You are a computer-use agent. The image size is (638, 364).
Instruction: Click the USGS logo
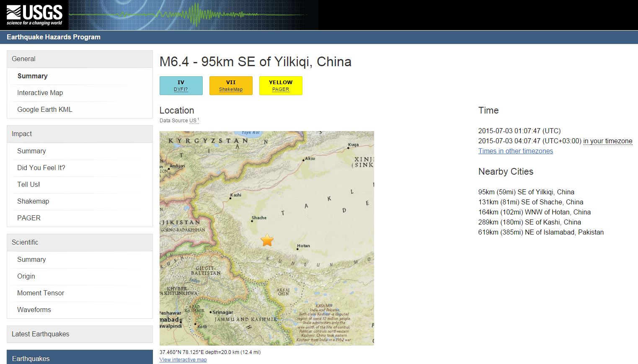point(34,15)
